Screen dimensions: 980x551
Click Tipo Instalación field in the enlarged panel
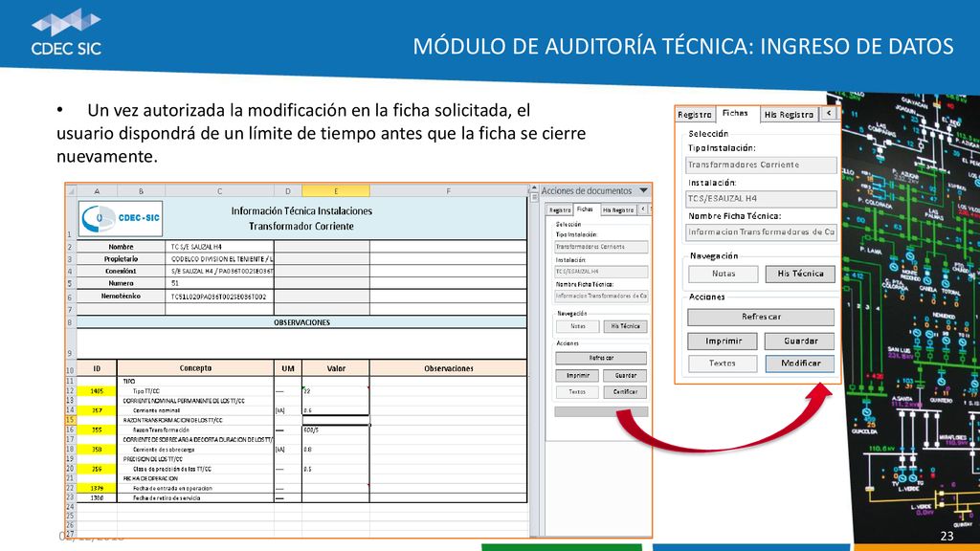coord(761,165)
